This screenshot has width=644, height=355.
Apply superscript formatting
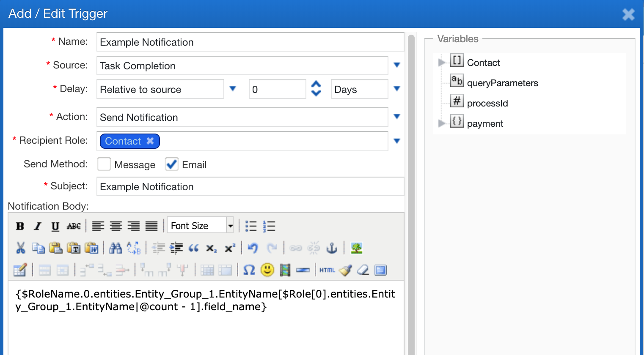coord(229,248)
